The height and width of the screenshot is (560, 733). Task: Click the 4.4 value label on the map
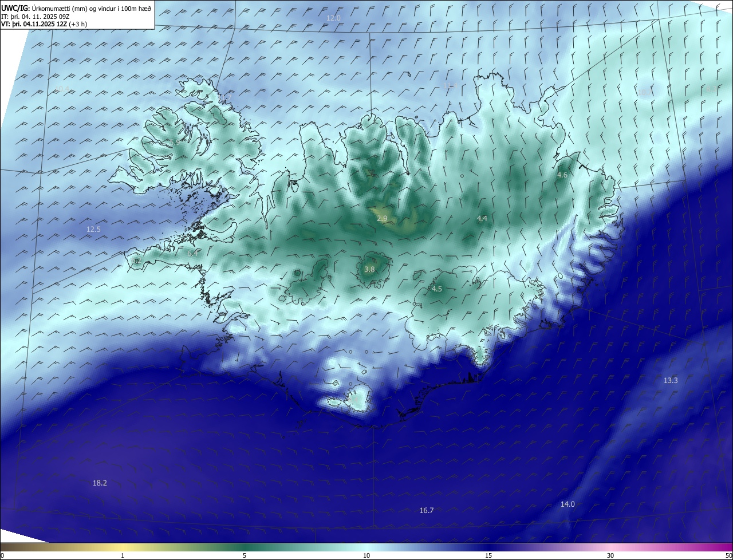point(482,219)
